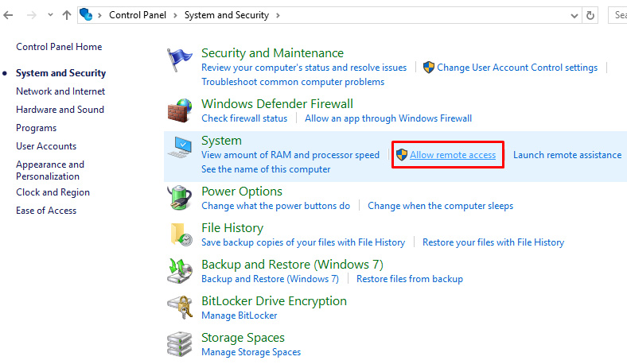
Task: Click the Power Options battery icon
Action: tap(180, 198)
